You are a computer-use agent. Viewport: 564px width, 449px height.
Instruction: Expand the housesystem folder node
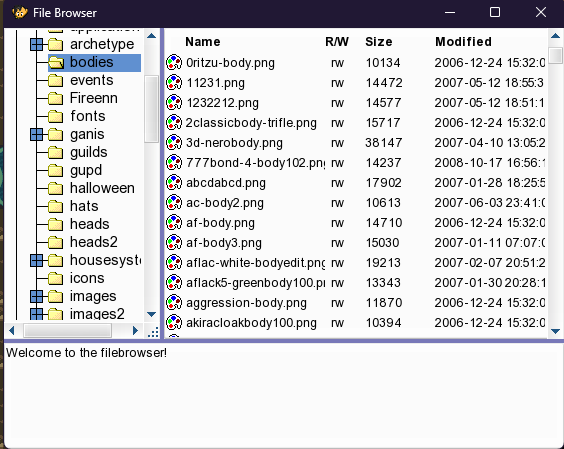click(x=37, y=260)
